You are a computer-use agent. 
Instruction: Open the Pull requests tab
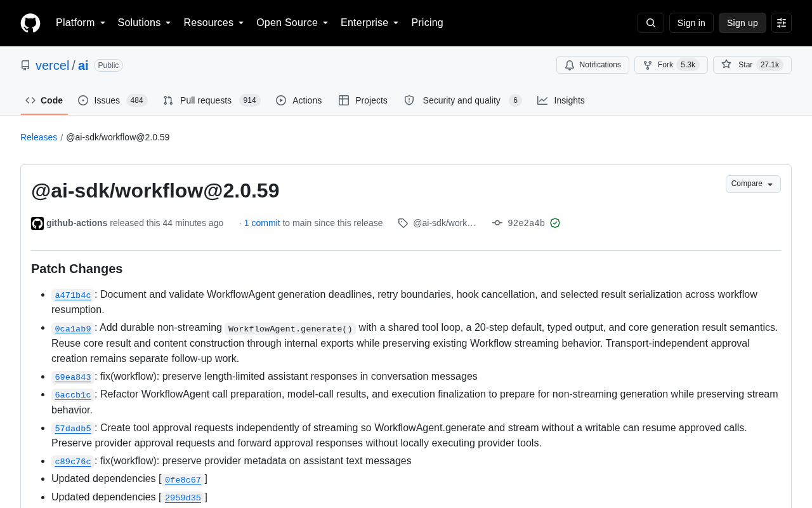pos(211,100)
